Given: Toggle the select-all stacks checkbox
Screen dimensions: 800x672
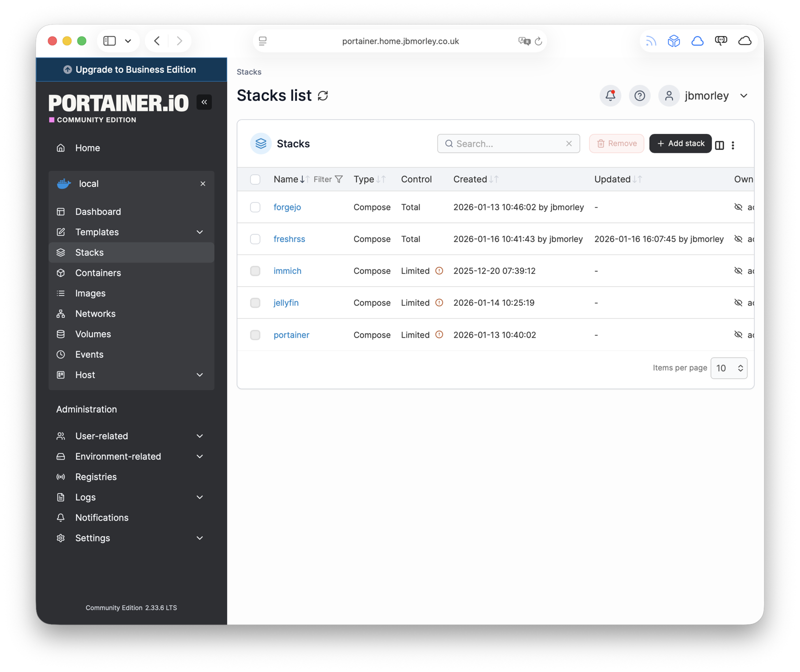Looking at the screenshot, I should point(255,179).
